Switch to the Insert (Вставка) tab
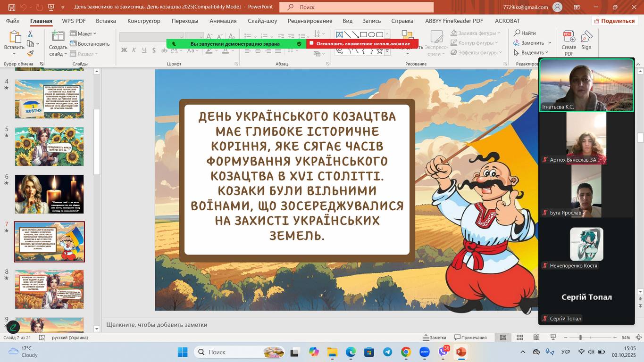The width and height of the screenshot is (644, 362). (106, 21)
